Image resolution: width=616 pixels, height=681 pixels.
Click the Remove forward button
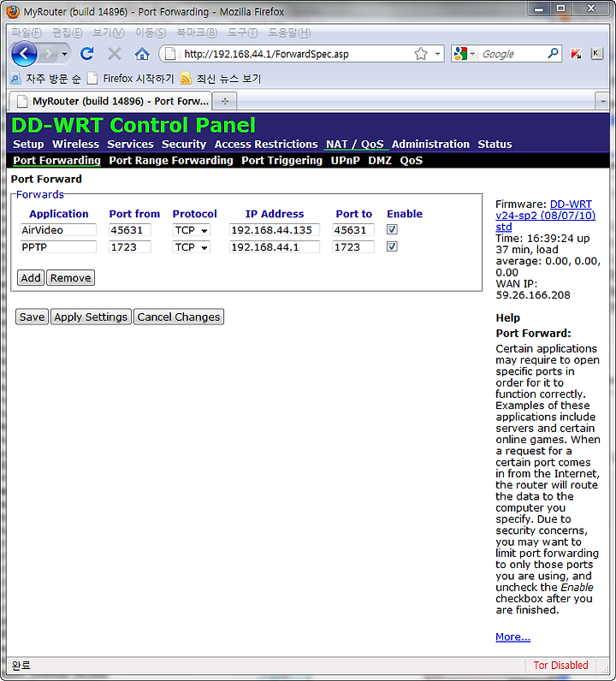pyautogui.click(x=70, y=278)
